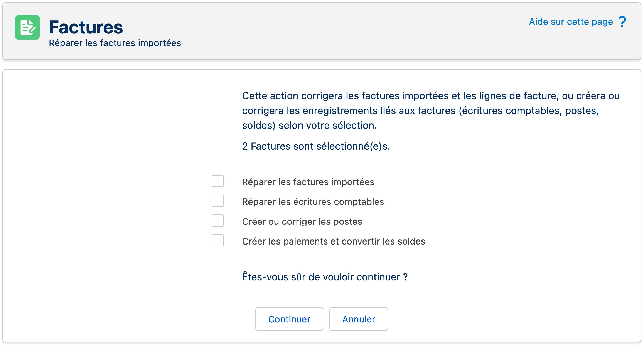
Task: Click the "2 Factures sont sélectionné(e)s." message
Action: point(316,146)
